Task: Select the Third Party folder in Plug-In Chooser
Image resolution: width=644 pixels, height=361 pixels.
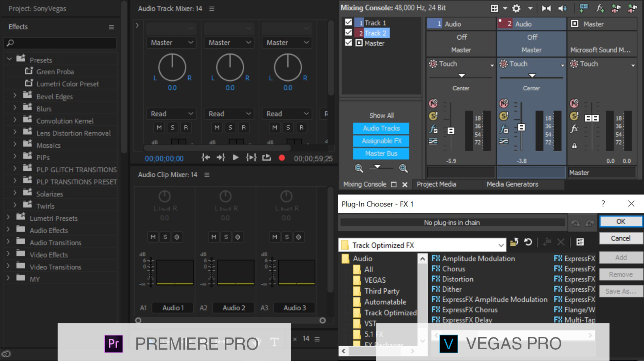Action: tap(381, 291)
